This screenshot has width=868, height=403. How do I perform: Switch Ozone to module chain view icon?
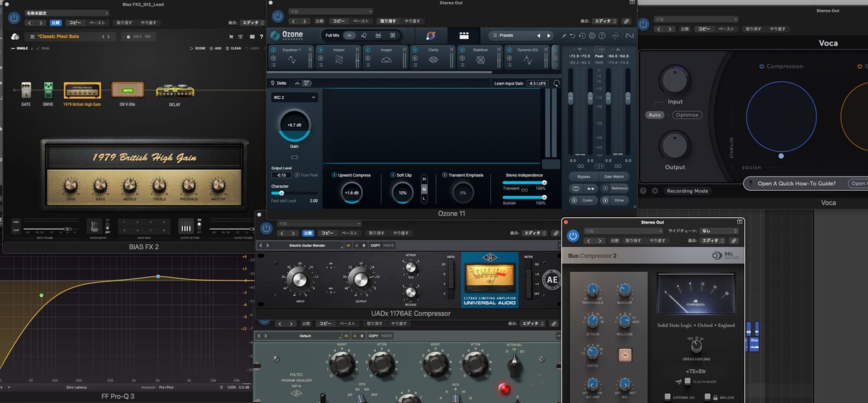(464, 35)
